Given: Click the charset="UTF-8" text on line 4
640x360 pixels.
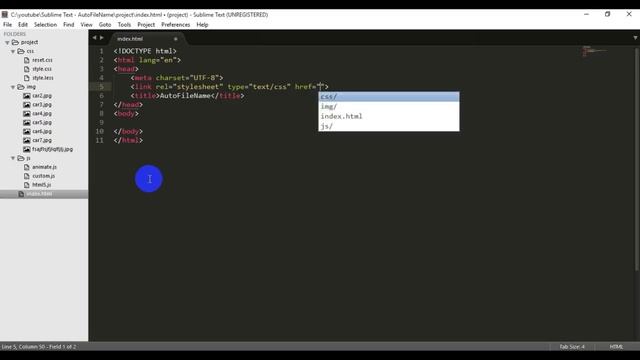Looking at the screenshot, I should pos(187,78).
